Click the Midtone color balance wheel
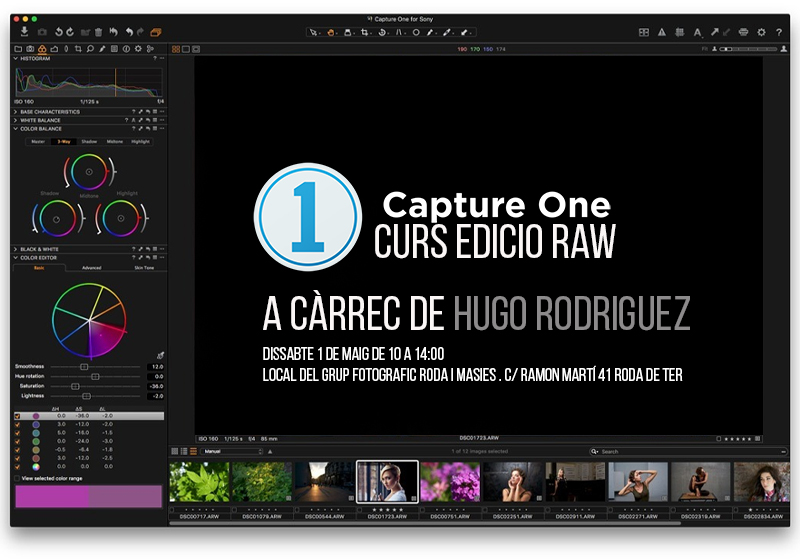This screenshot has width=800, height=559. pos(89,172)
